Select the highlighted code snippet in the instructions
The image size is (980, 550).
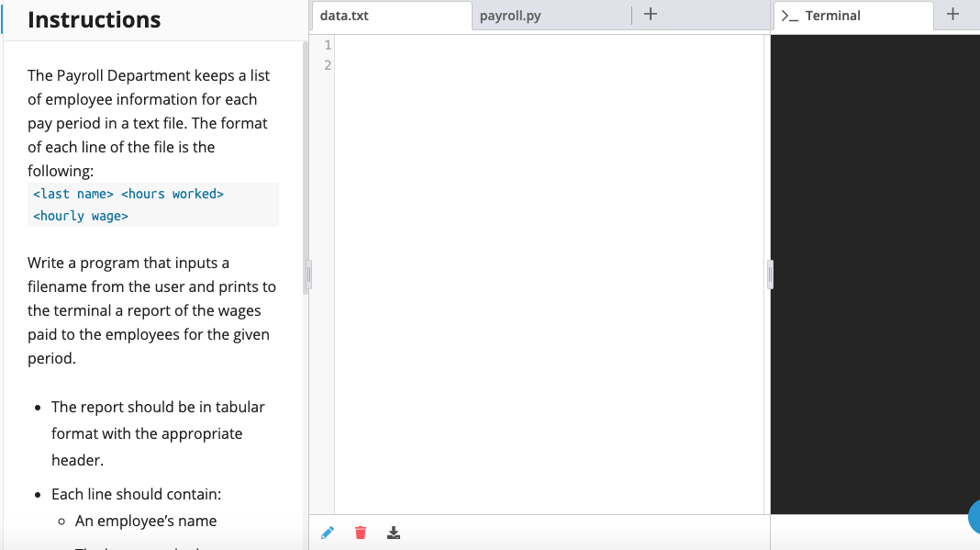128,204
